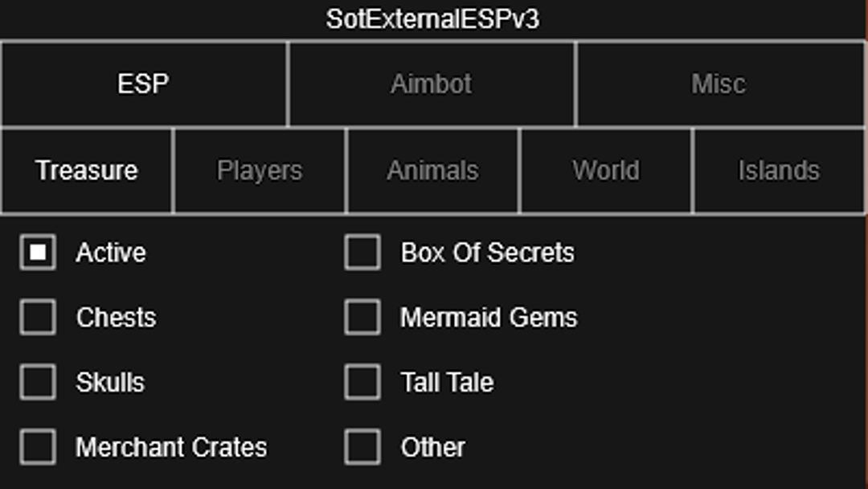
Task: Uncheck the Active checkbox
Action: pyautogui.click(x=38, y=253)
